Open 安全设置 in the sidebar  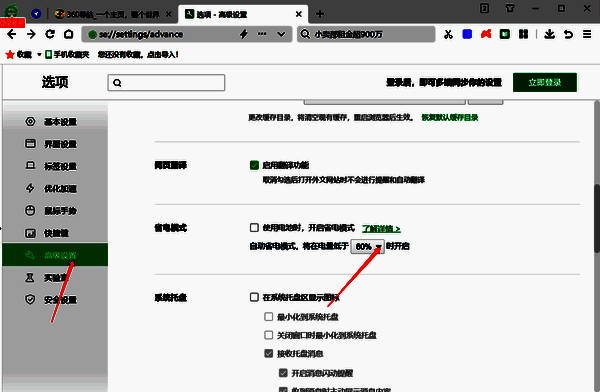click(x=55, y=299)
